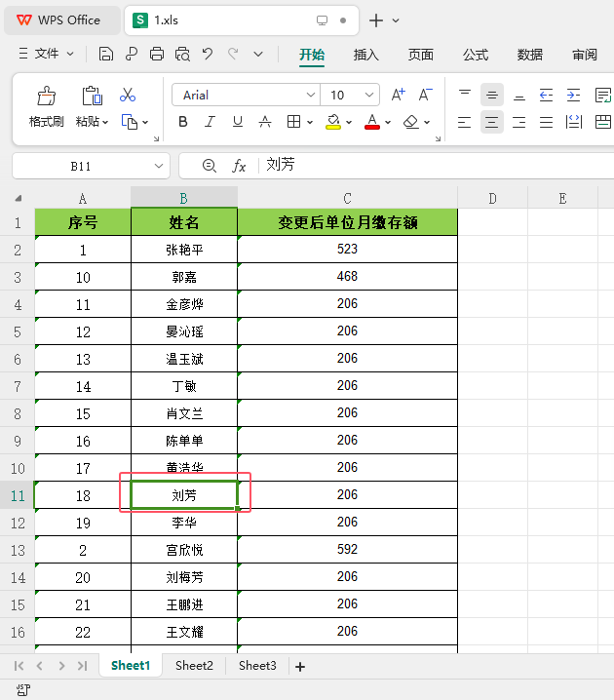Decrease font size with A- icon
Viewport: 614px width, 700px height.
(425, 95)
